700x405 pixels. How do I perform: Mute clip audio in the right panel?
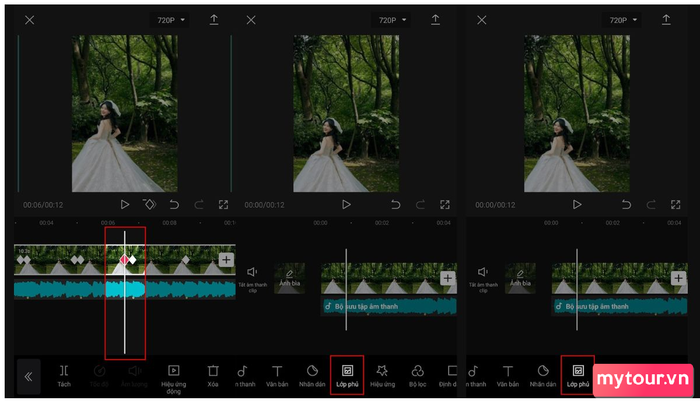point(483,279)
